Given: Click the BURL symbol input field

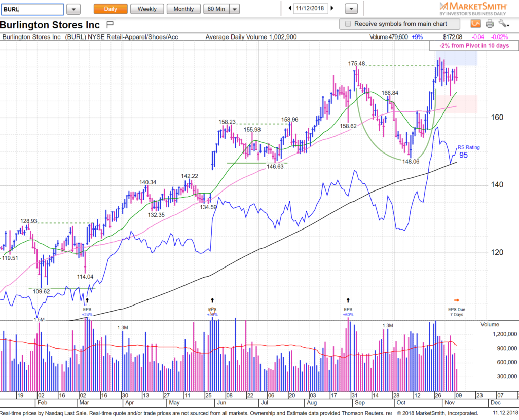Looking at the screenshot, I should (x=32, y=9).
